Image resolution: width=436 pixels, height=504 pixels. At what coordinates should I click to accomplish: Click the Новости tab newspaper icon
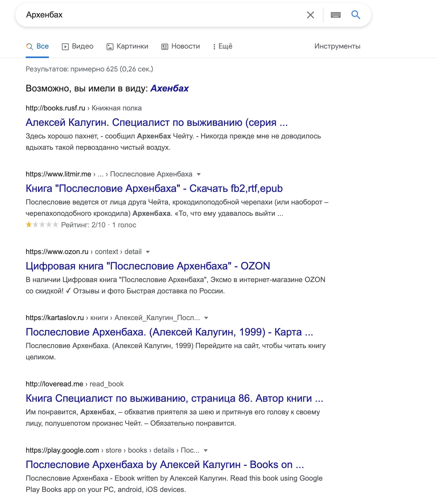(x=165, y=46)
